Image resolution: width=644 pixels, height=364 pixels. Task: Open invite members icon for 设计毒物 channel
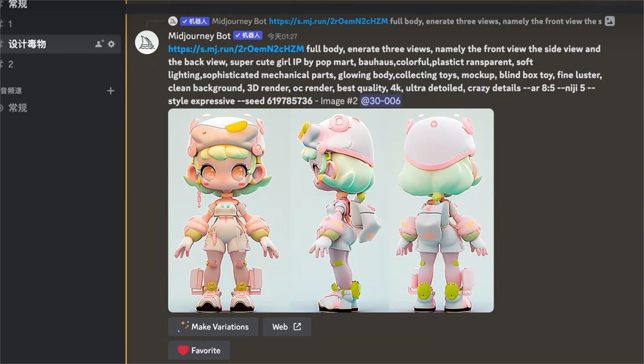[x=99, y=44]
